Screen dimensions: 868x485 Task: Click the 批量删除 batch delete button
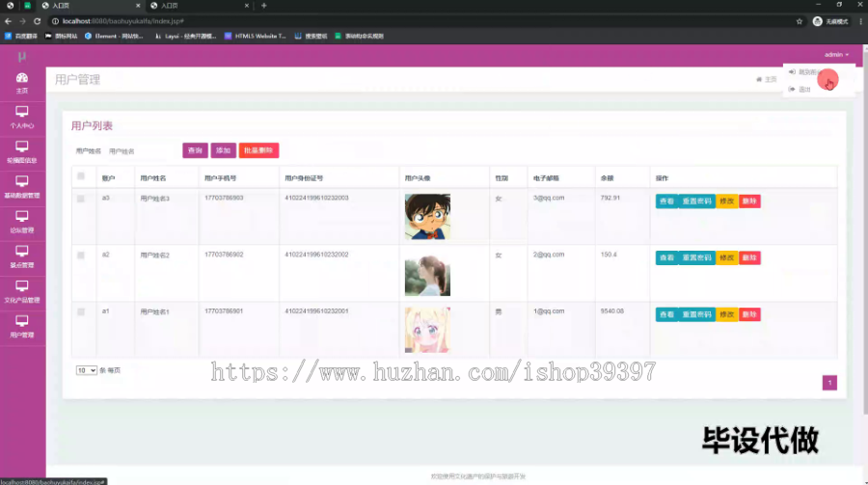pyautogui.click(x=258, y=150)
